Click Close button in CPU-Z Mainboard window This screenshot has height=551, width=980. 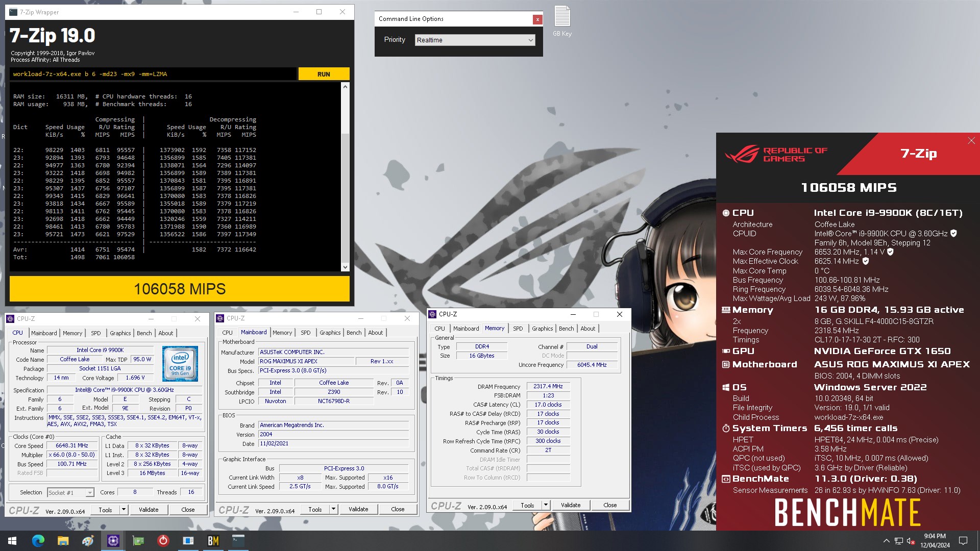(x=398, y=509)
